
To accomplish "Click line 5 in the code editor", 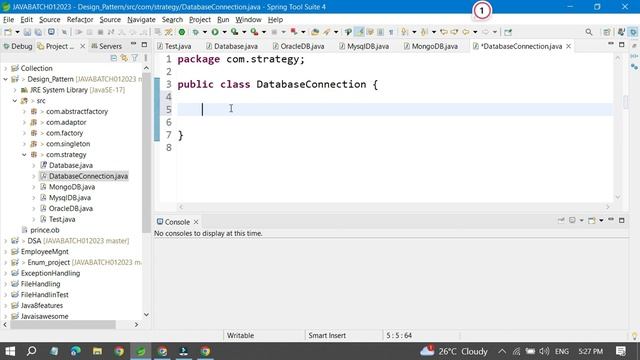I will (394, 109).
